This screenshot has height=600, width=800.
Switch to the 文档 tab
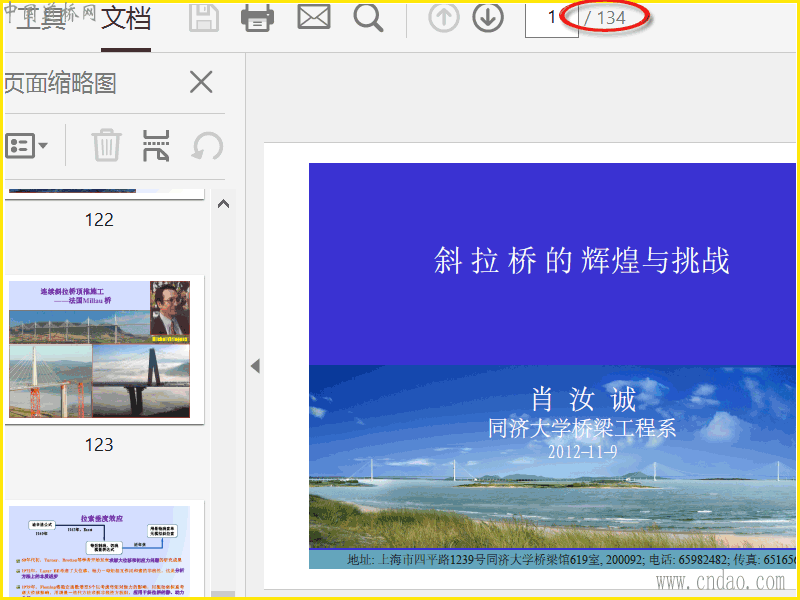(x=126, y=19)
